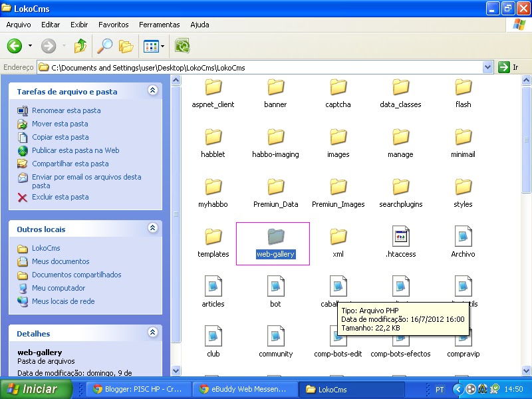This screenshot has height=399, width=532.
Task: Open the Exibir menu
Action: click(x=79, y=25)
